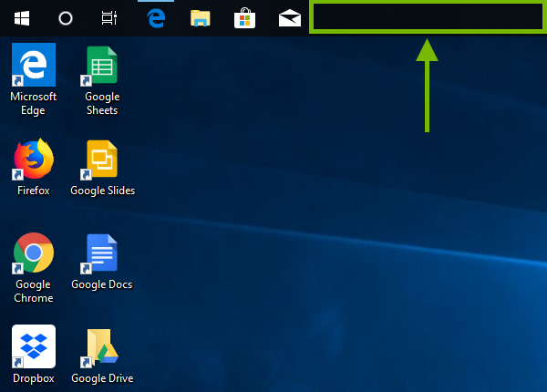Open File Explorer from the taskbar
This screenshot has width=547, height=392.
click(201, 18)
